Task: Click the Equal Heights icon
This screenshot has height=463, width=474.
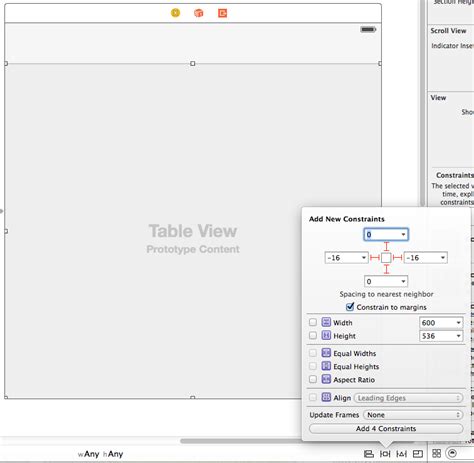Action: click(326, 366)
